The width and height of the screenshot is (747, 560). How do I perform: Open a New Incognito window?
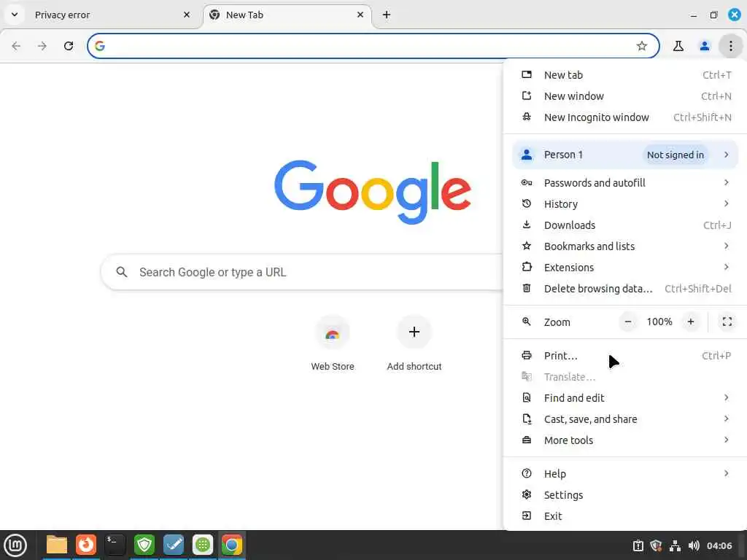[x=625, y=117]
